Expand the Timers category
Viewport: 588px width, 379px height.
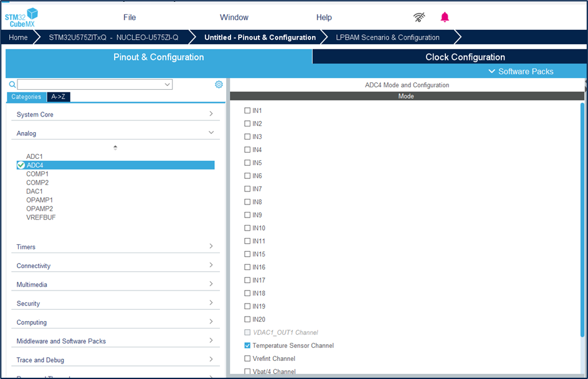pyautogui.click(x=115, y=247)
